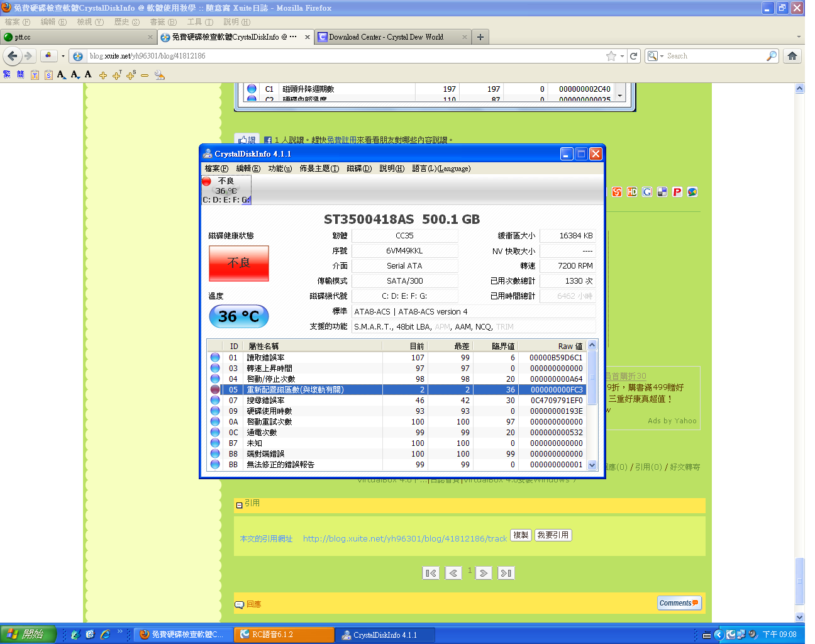The height and width of the screenshot is (644, 815).
Task: Open the trackback URL link
Action: pyautogui.click(x=405, y=538)
